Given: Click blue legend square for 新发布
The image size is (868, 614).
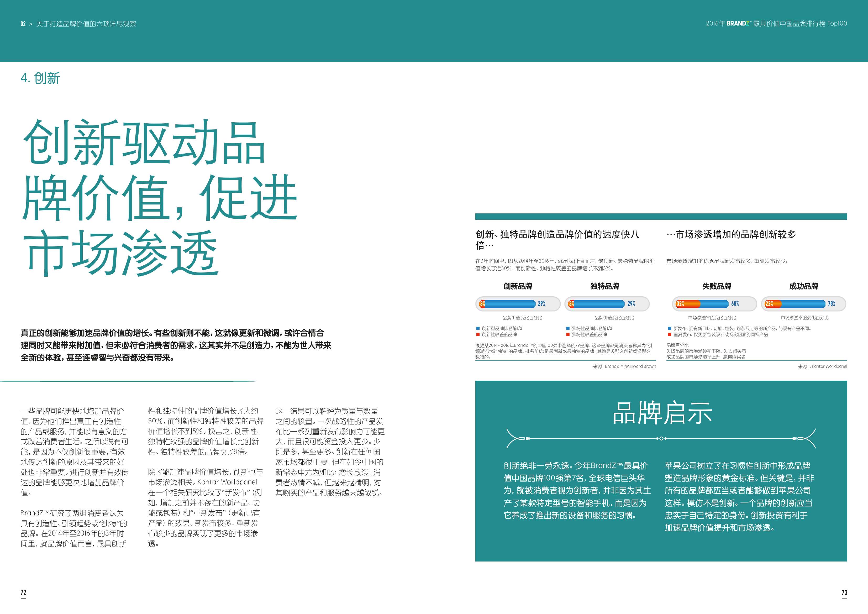Looking at the screenshot, I should (x=669, y=329).
